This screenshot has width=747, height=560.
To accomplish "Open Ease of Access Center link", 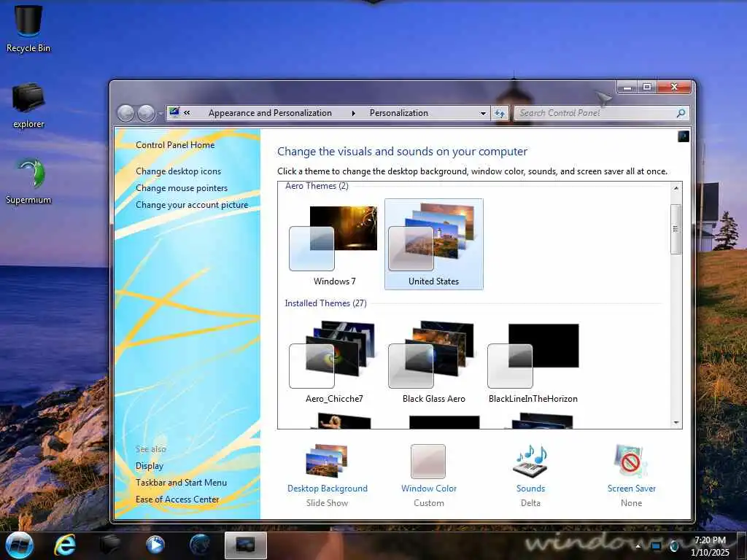I will tap(177, 499).
